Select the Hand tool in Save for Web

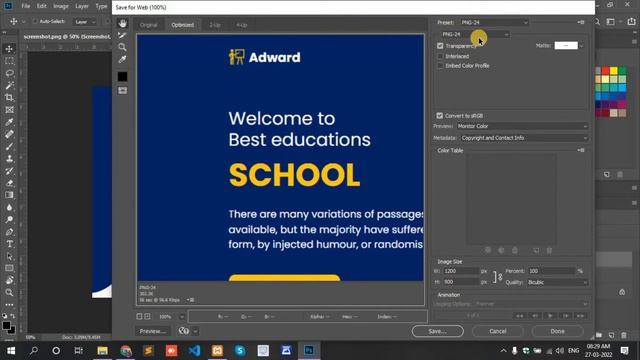[x=122, y=23]
